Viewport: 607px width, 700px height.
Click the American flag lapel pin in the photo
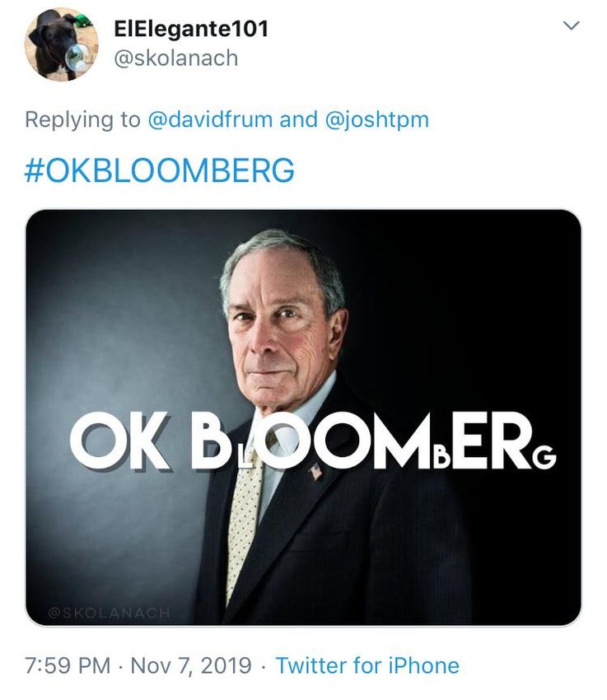(x=315, y=472)
